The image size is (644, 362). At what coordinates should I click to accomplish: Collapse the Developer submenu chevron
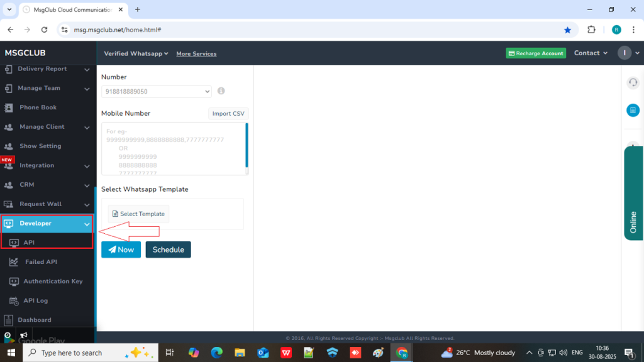coord(87,224)
